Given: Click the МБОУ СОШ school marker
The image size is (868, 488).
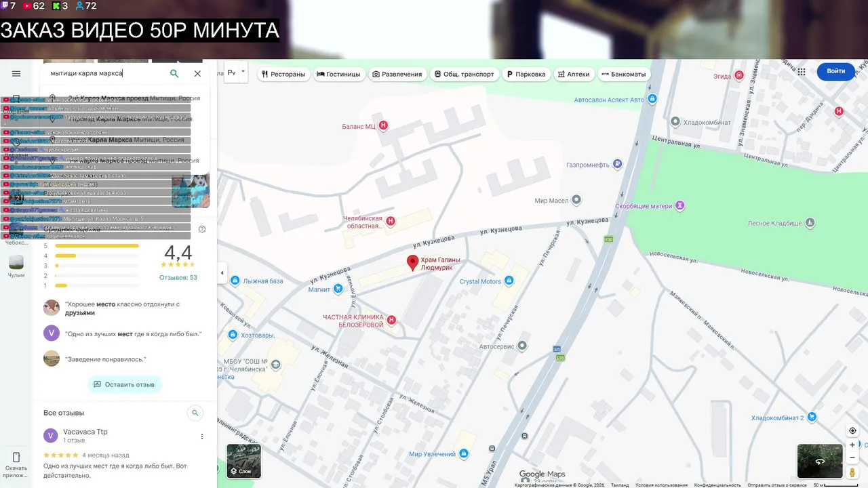Looking at the screenshot, I should 275,365.
